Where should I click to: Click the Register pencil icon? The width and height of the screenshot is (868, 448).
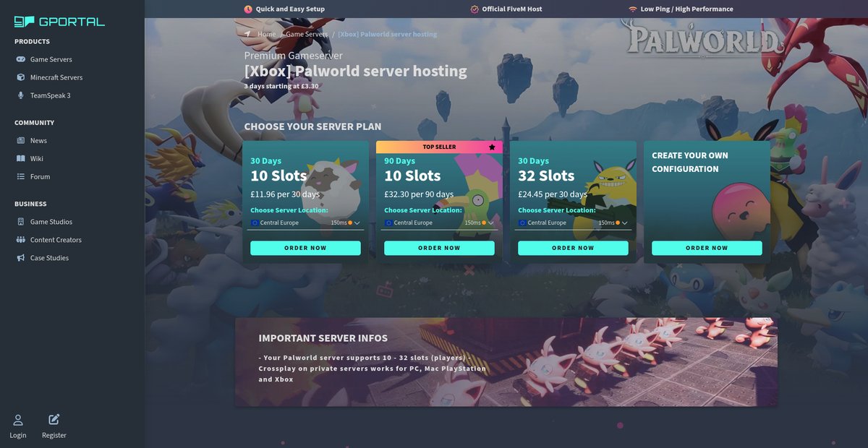tap(54, 419)
